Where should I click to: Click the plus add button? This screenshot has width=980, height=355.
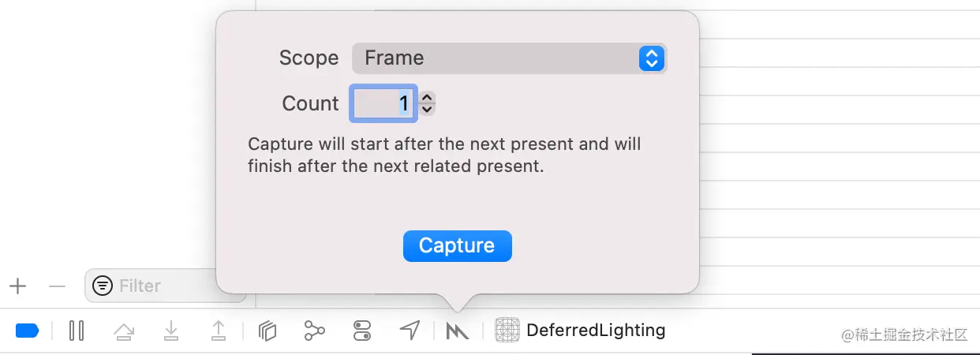17,286
